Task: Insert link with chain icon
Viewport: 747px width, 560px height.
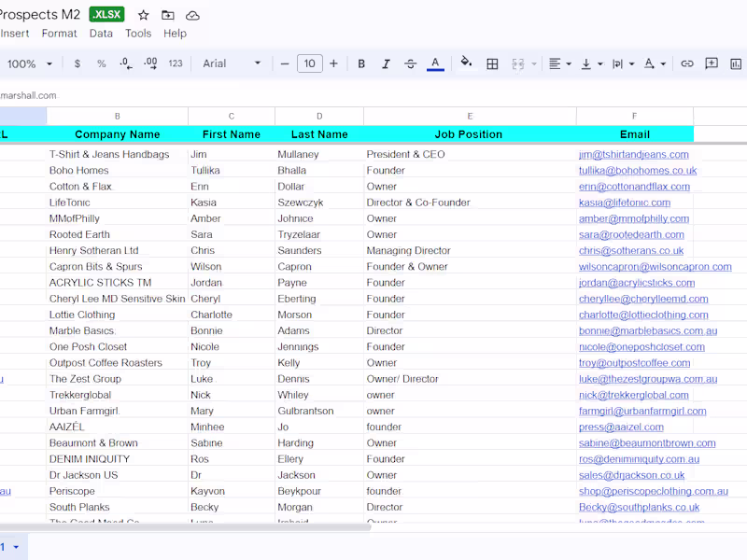Action: 686,63
